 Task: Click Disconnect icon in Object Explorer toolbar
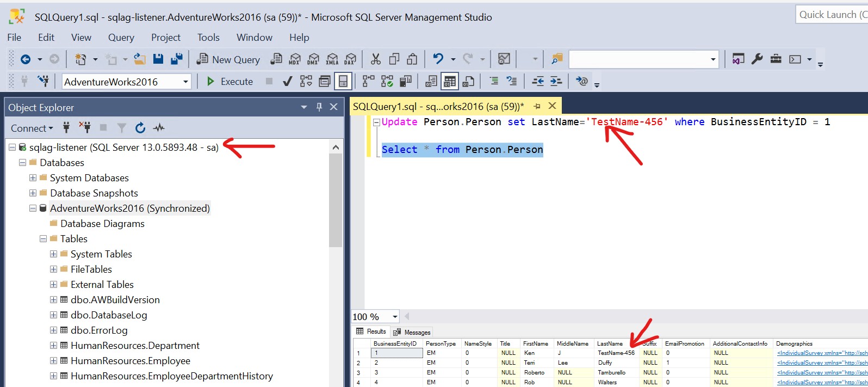click(85, 128)
